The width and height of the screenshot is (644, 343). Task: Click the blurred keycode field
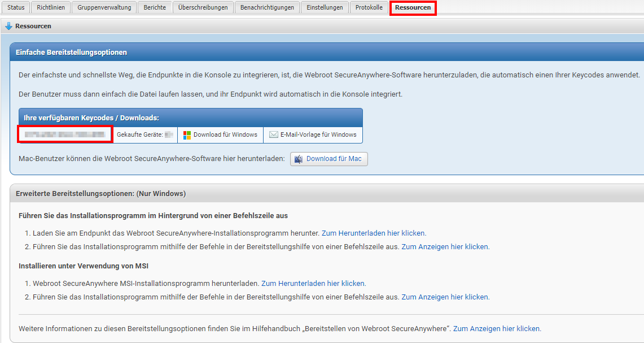click(x=65, y=134)
